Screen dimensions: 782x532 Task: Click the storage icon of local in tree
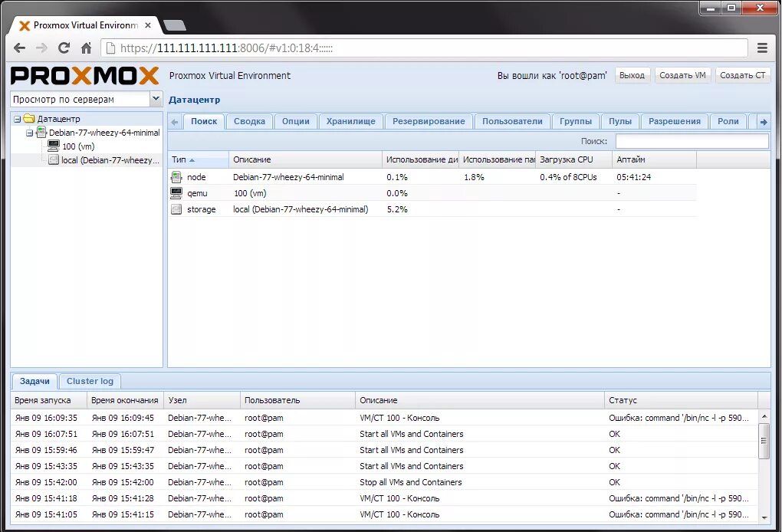click(x=54, y=159)
